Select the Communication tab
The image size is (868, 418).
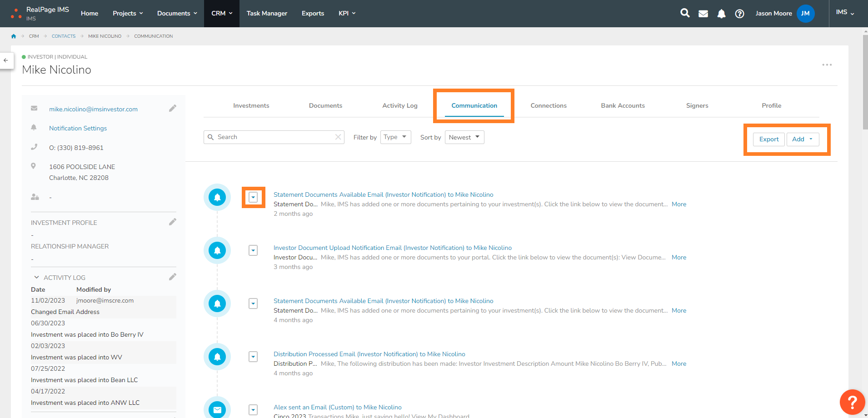click(474, 105)
